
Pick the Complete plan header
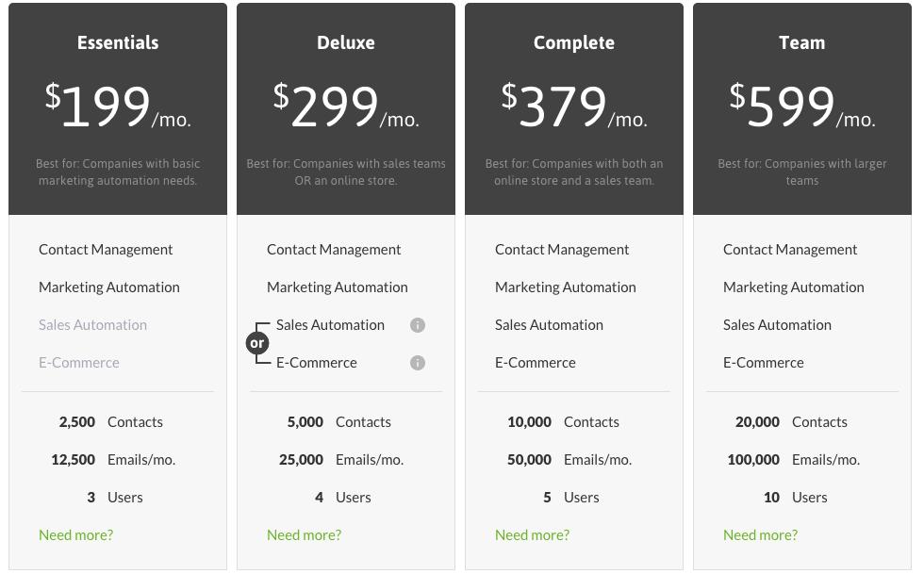574,42
